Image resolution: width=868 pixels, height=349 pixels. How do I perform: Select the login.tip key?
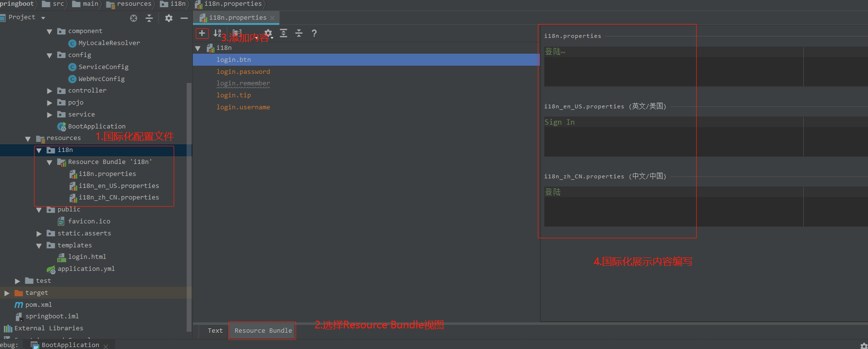[234, 95]
